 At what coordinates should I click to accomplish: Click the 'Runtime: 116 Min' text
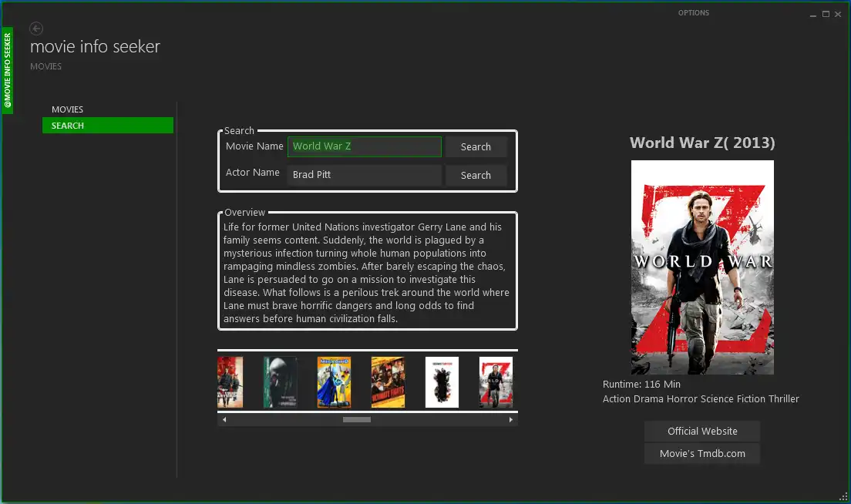click(641, 384)
